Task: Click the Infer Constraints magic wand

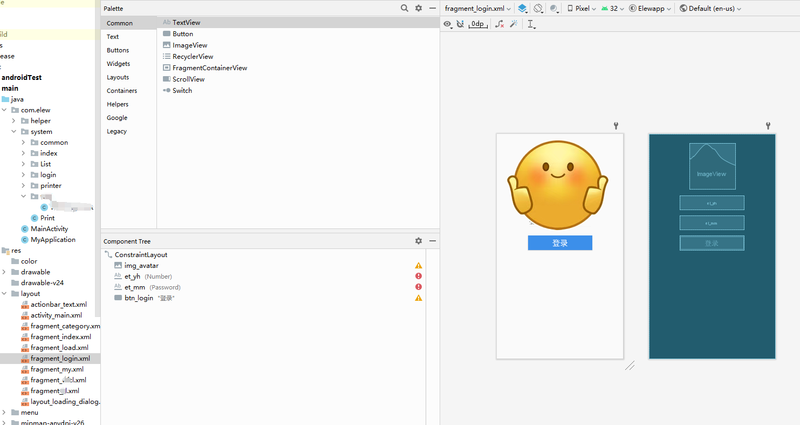Action: pyautogui.click(x=514, y=24)
